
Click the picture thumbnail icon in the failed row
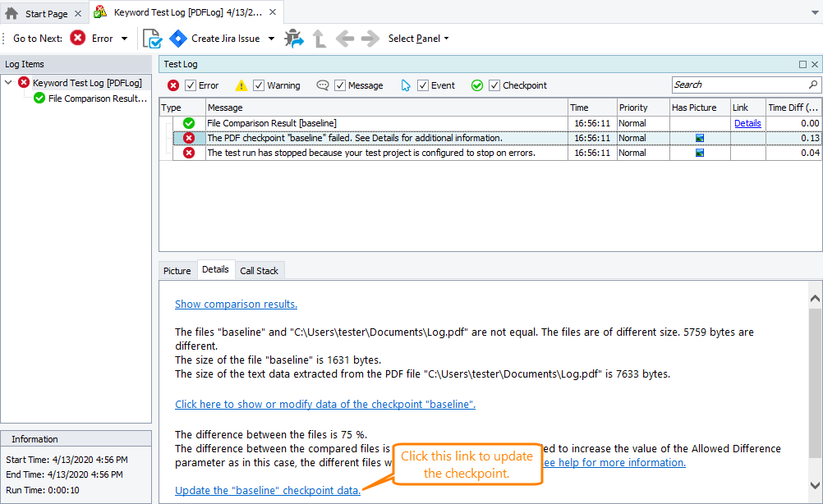tap(700, 138)
